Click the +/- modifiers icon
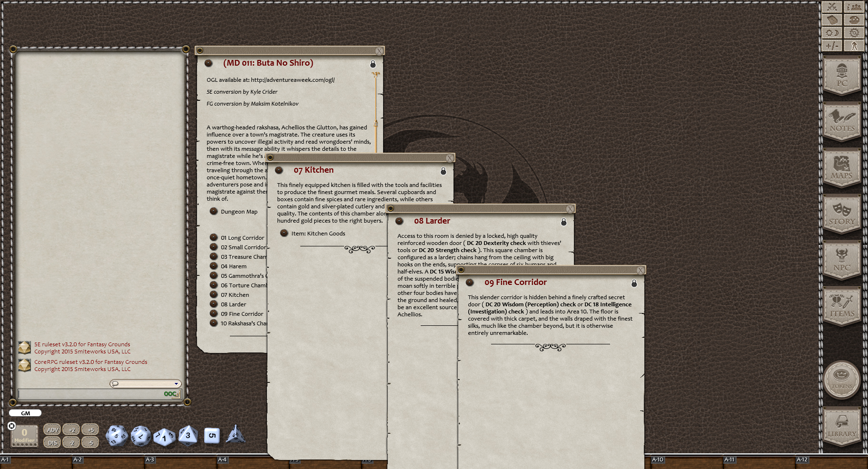 pyautogui.click(x=832, y=45)
